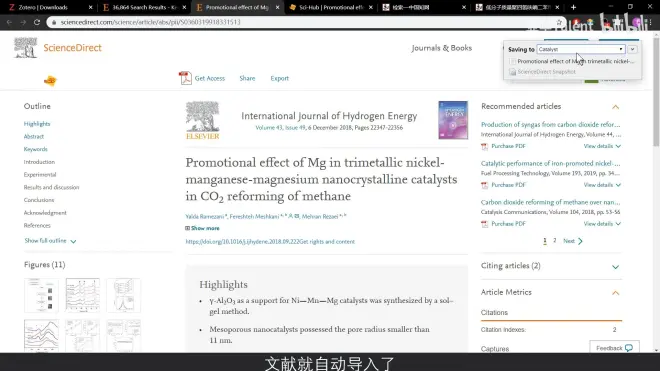Screen dimensions: 660x371
Task: Select the active Promotional effect of Mg tab
Action: pyautogui.click(x=237, y=7)
